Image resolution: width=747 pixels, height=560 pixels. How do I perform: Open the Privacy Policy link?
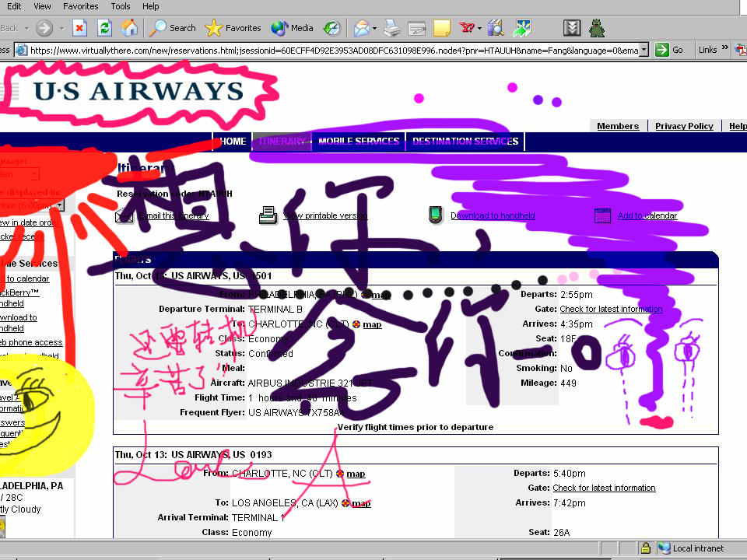(x=684, y=126)
